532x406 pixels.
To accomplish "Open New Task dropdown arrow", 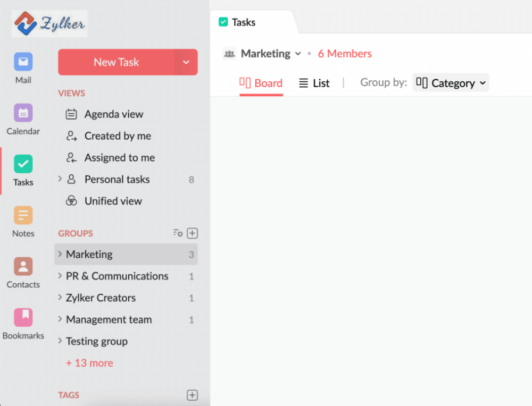I will [x=186, y=62].
